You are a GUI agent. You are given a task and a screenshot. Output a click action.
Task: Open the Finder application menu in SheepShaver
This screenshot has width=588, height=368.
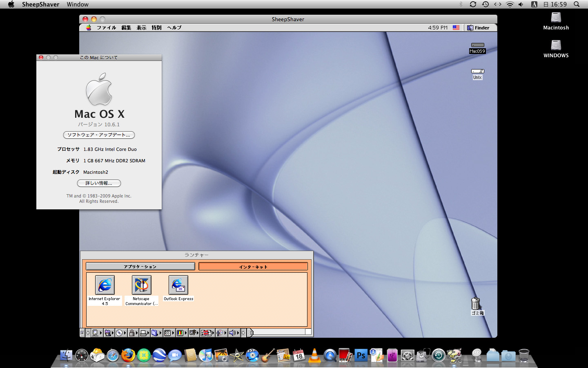(x=479, y=28)
